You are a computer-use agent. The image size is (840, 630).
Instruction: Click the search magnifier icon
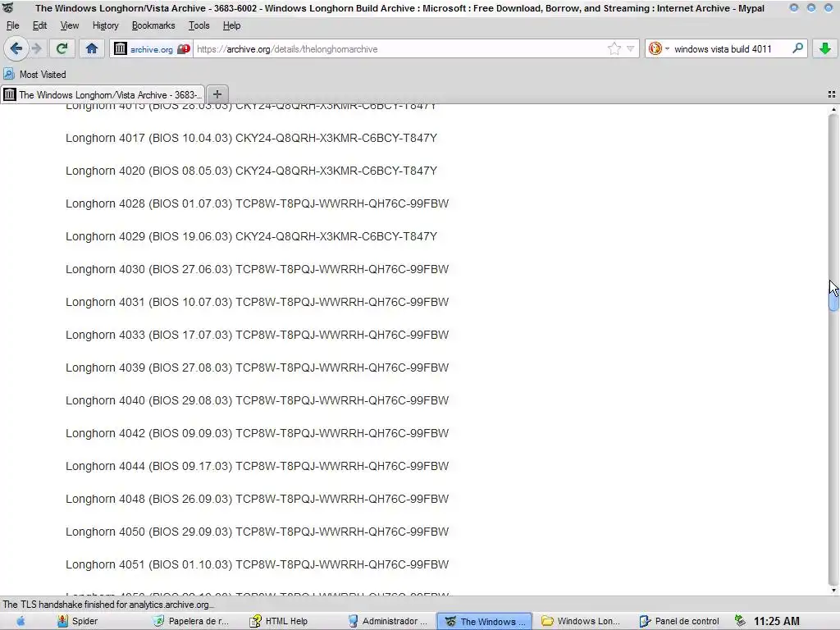(x=797, y=48)
